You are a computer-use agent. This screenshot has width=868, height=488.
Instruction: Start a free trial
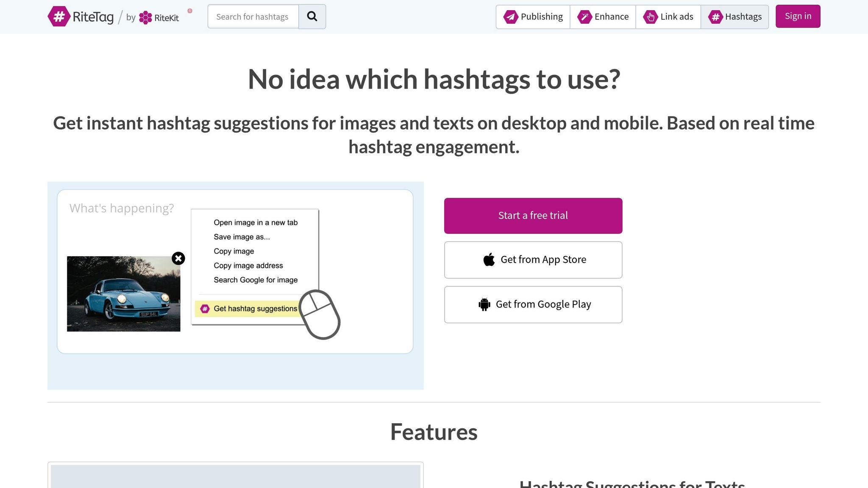click(533, 216)
